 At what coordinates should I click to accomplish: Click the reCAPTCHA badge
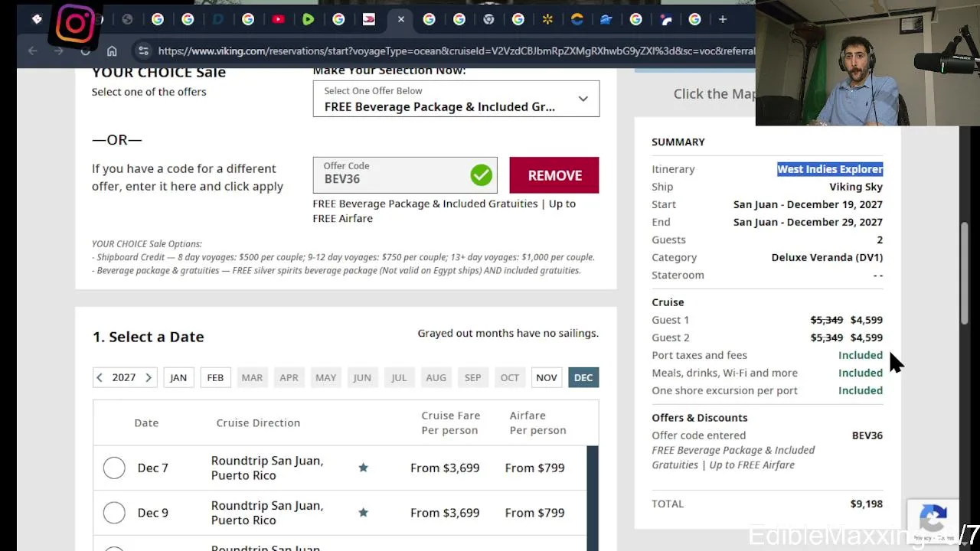933,522
